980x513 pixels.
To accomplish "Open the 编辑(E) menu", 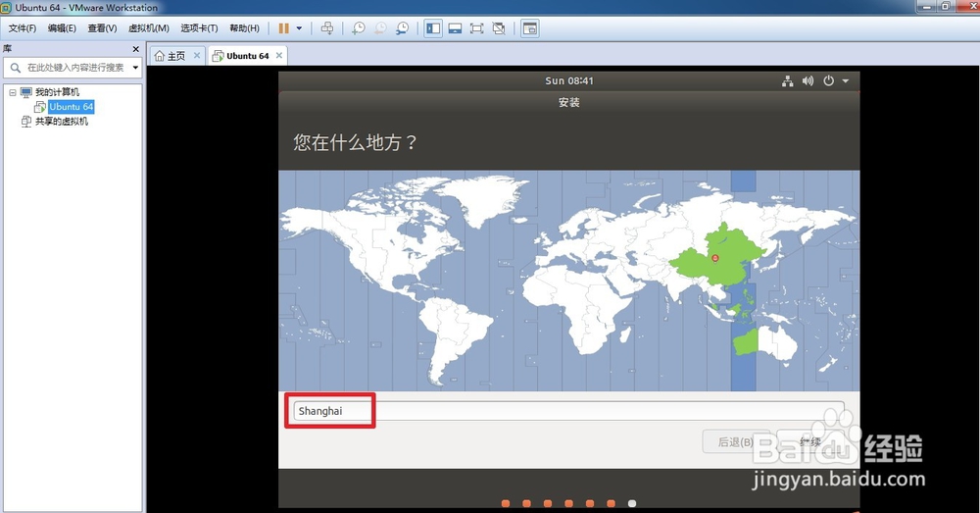I will point(62,28).
